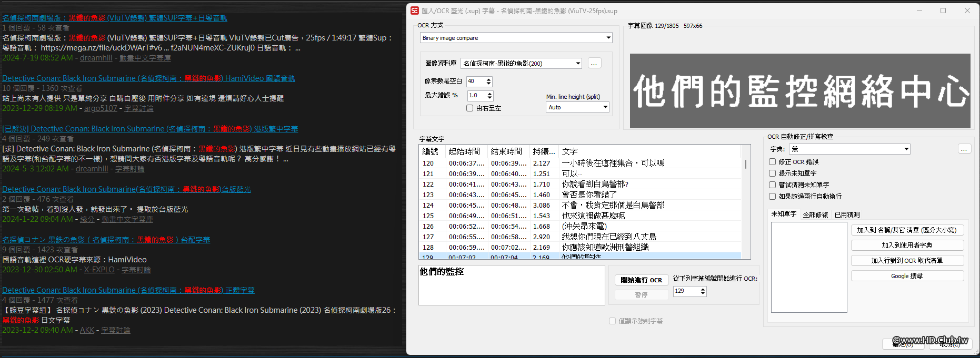Screen dimensions: 980x358
Task: Toggle the 僅顯示強制字幕 checkbox
Action: click(x=612, y=321)
